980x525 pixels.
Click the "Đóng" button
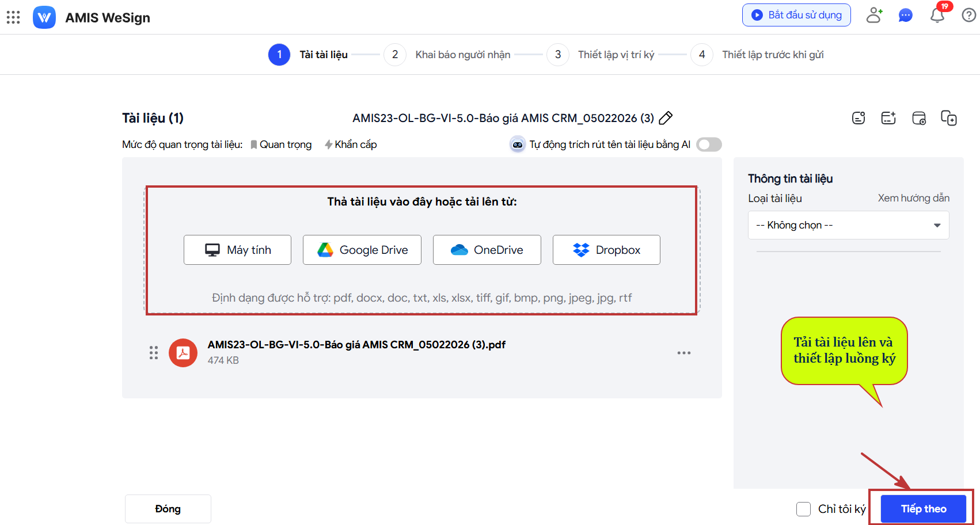click(168, 509)
